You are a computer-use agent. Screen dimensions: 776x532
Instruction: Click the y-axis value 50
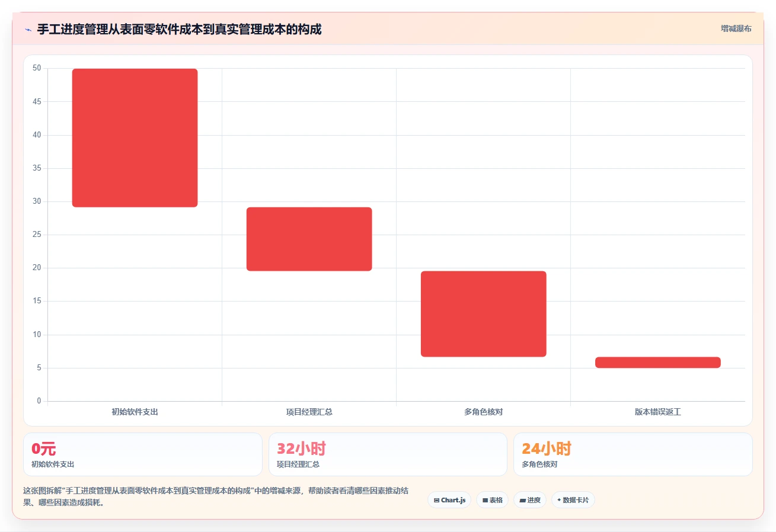point(37,68)
